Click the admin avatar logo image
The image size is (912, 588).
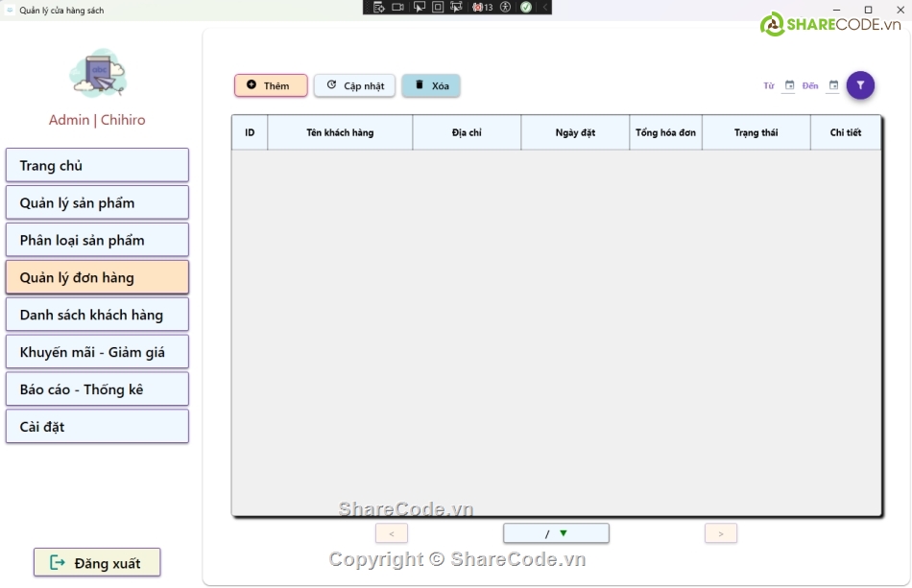97,74
